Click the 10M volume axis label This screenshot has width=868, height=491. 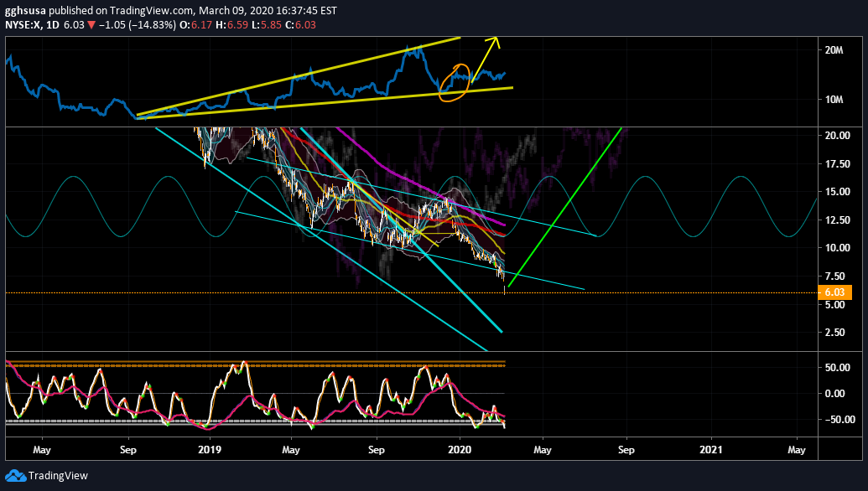(834, 100)
